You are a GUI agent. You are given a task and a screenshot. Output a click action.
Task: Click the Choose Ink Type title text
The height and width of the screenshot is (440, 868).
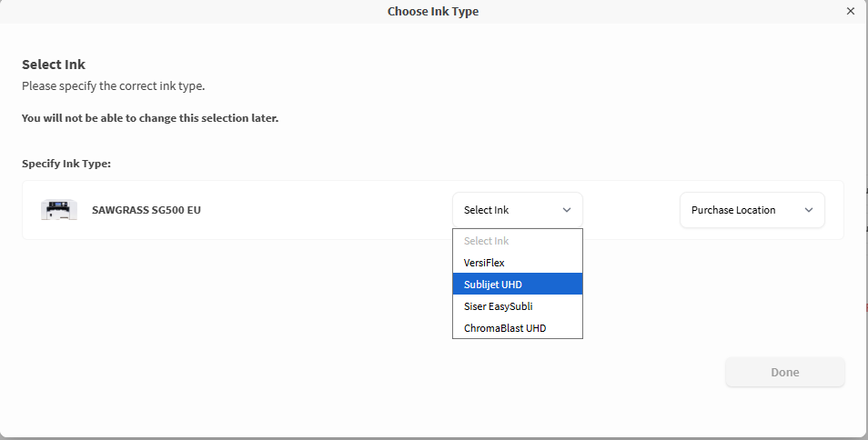[433, 12]
